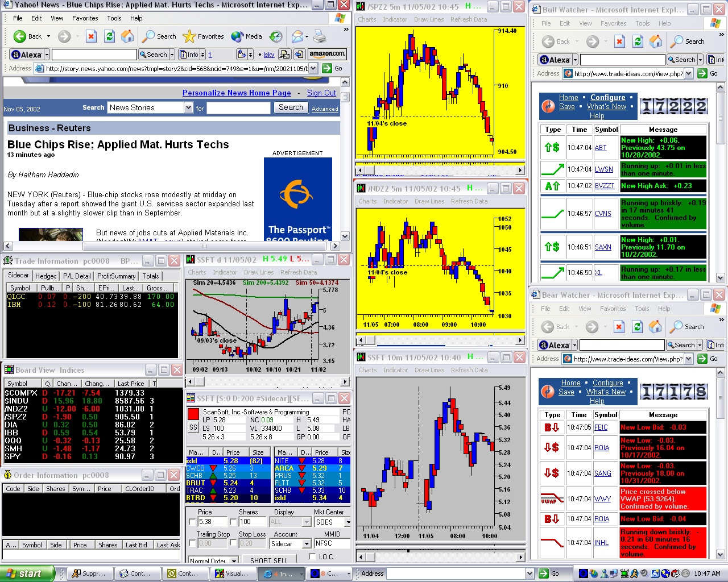The image size is (728, 582).
Task: Stop page loading in Yahoo News browser
Action: (x=91, y=36)
